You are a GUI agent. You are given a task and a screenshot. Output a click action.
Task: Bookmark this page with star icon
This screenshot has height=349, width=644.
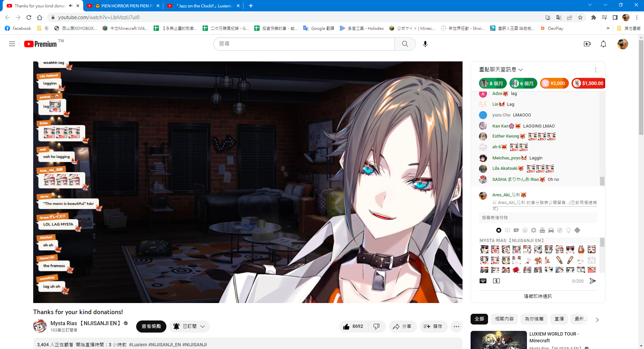coord(580,17)
